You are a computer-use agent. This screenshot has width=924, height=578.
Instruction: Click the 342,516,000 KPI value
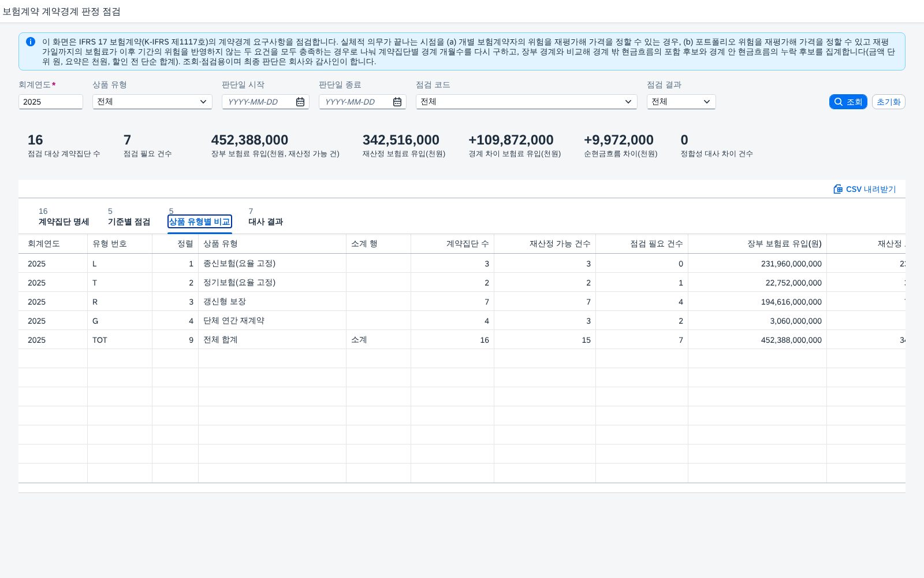401,140
